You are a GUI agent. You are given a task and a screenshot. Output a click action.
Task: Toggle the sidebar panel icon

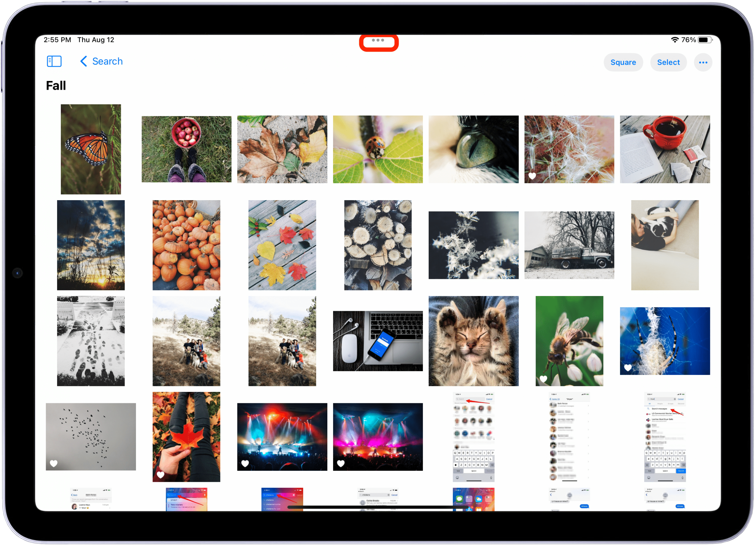[x=54, y=61]
